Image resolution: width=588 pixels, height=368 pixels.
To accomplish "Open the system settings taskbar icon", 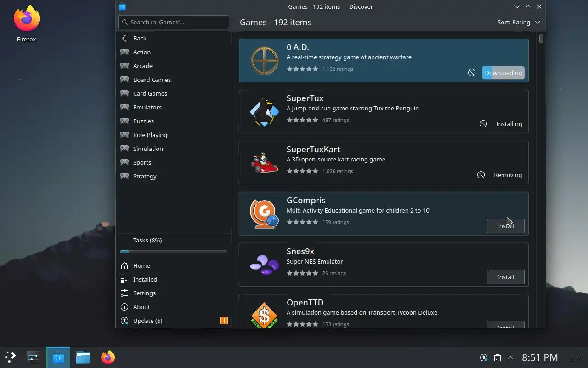I will 34,357.
